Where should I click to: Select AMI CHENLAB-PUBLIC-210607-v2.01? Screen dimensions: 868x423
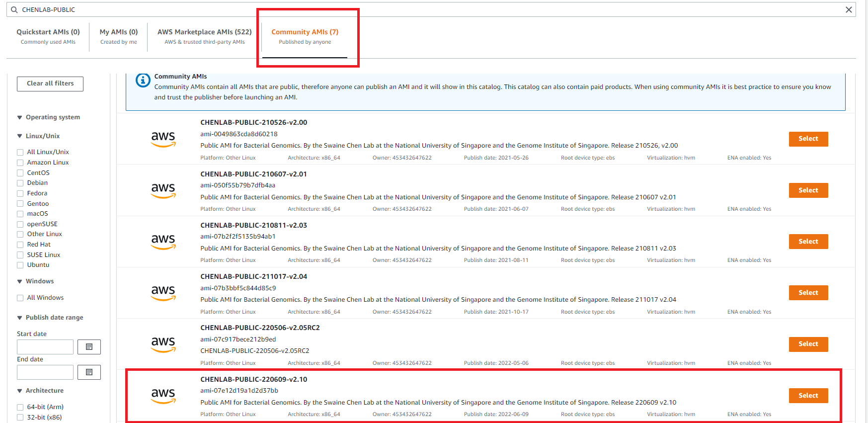pyautogui.click(x=808, y=190)
